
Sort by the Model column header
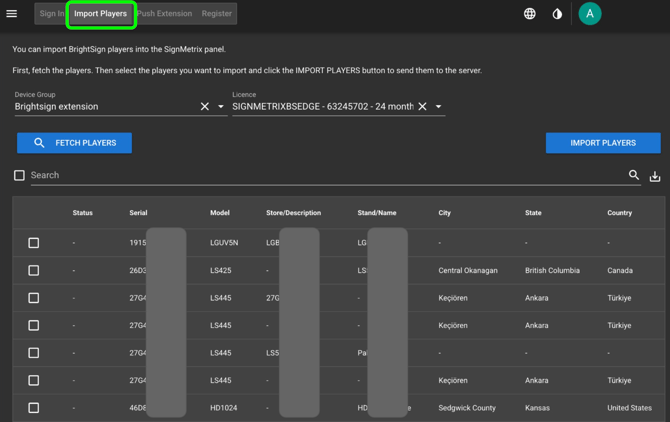tap(220, 213)
